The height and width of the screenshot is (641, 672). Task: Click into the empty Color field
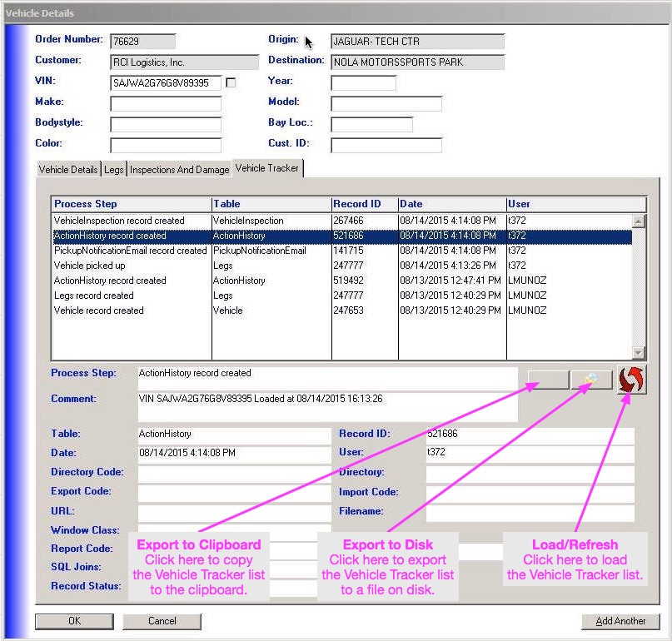(x=166, y=145)
